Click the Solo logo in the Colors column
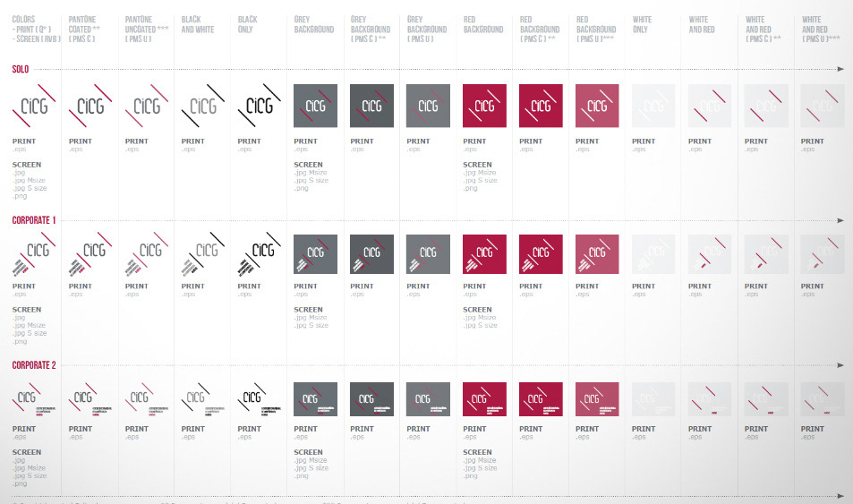Screen dimensions: 853x504 click(x=35, y=107)
